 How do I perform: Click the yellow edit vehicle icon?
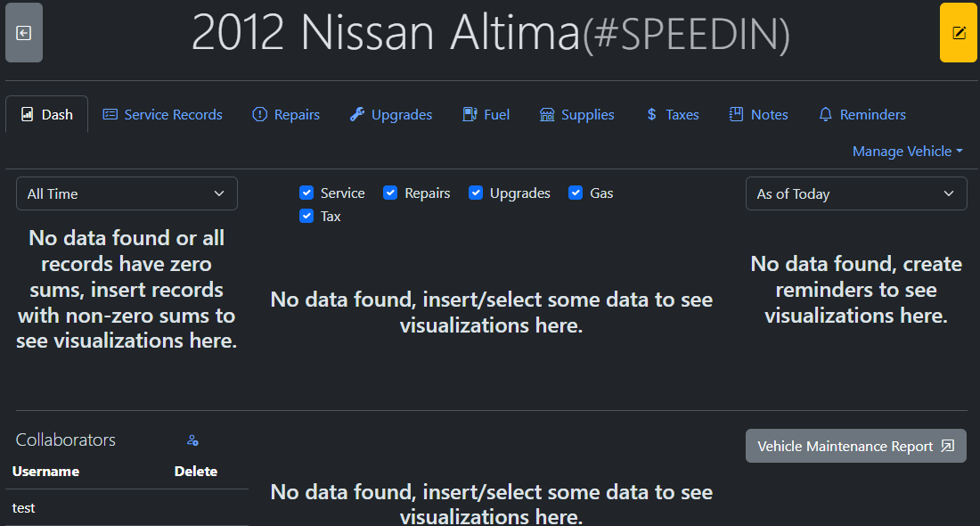(959, 33)
